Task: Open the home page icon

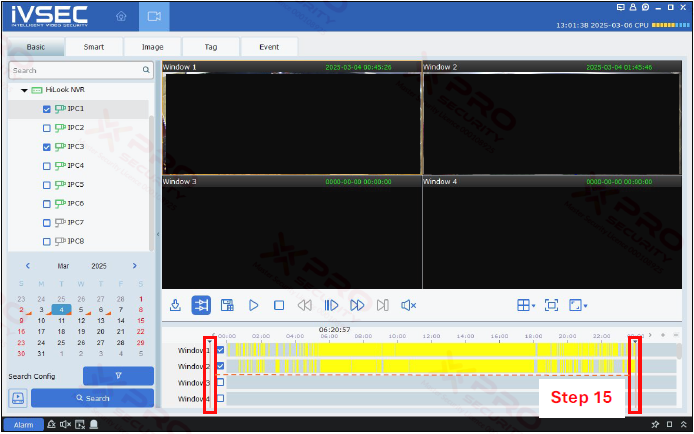Action: (x=121, y=17)
